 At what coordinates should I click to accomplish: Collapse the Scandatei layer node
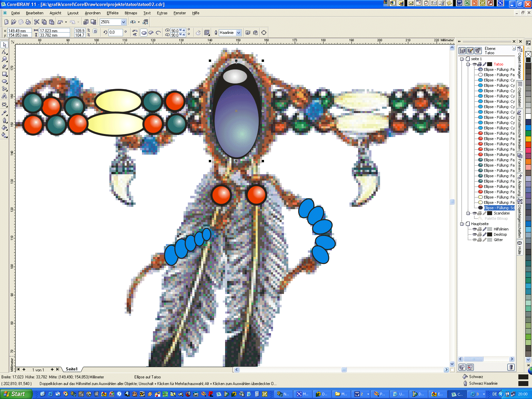[x=468, y=213]
